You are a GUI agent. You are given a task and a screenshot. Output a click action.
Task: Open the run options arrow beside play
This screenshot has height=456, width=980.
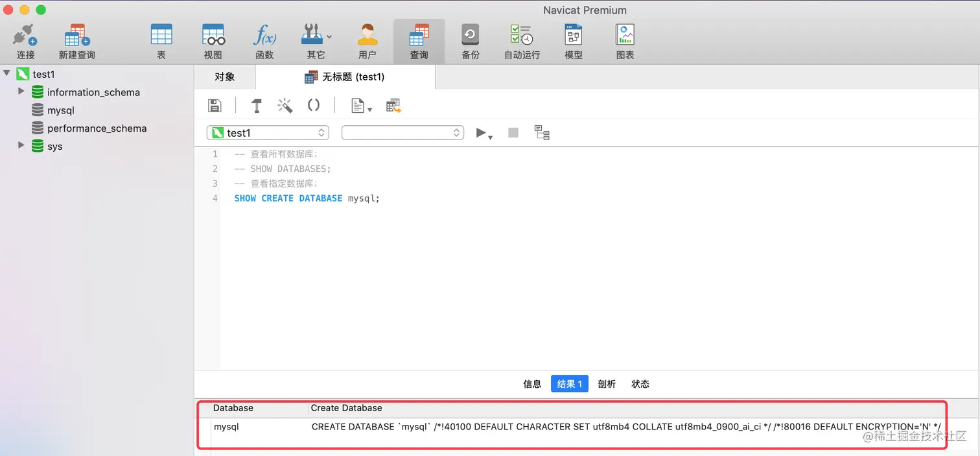click(491, 136)
